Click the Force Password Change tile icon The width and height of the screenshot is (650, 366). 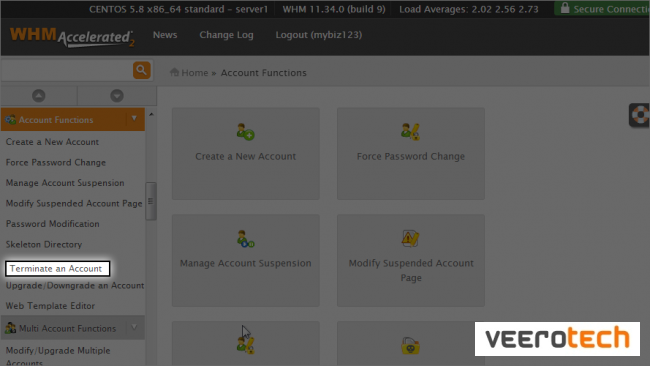(x=410, y=132)
